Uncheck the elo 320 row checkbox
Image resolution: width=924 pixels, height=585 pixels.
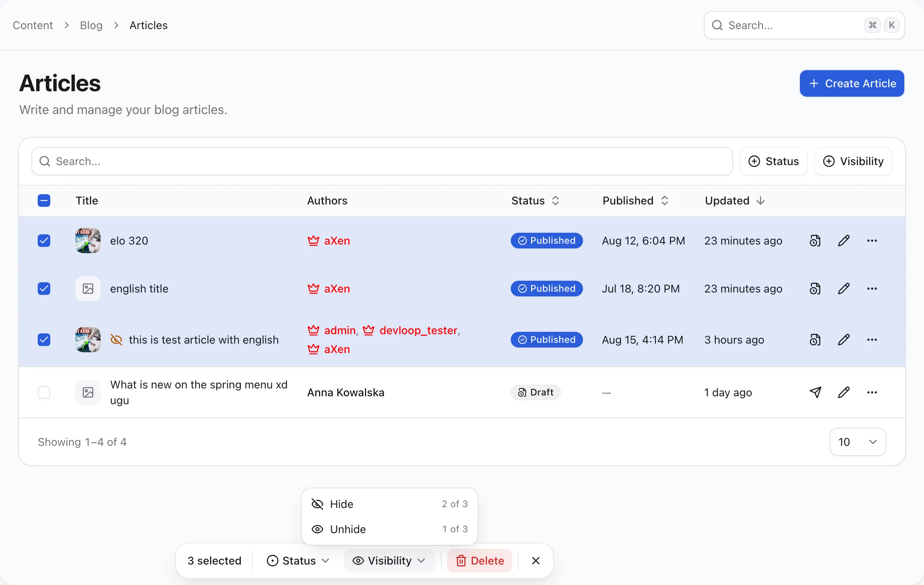point(44,241)
